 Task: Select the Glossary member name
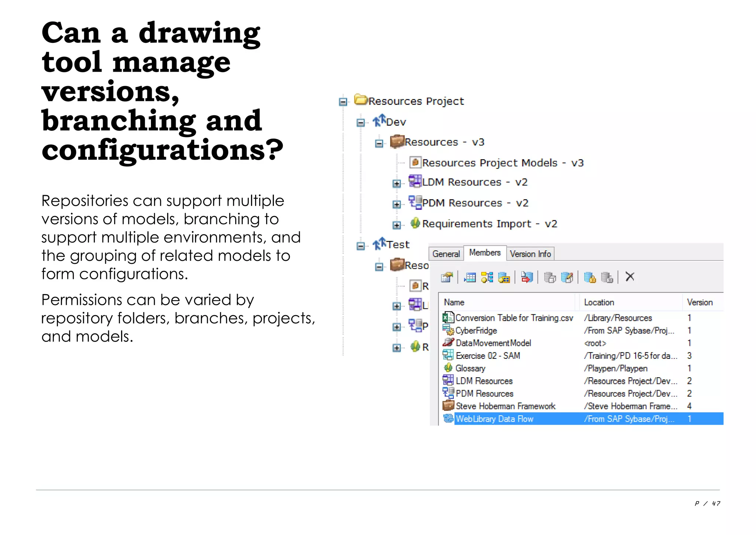click(470, 368)
